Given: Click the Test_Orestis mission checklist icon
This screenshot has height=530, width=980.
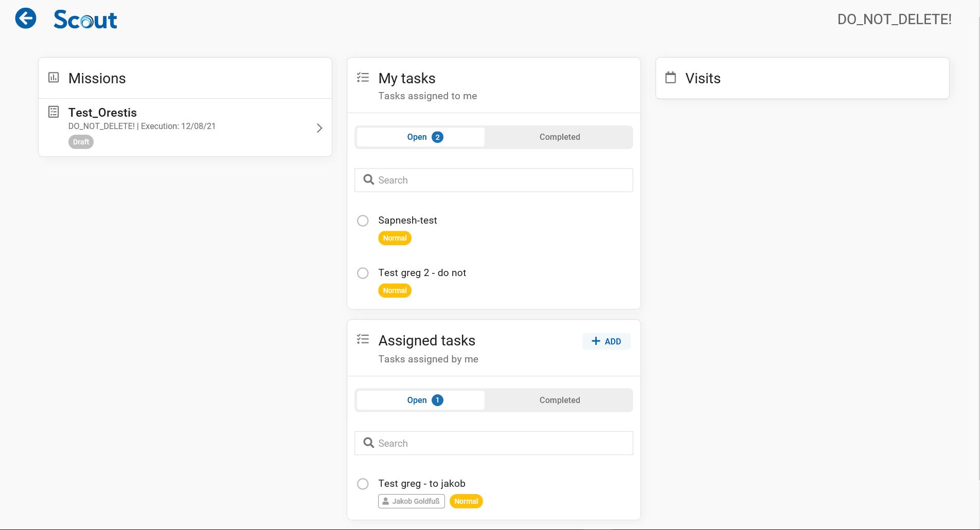Looking at the screenshot, I should coord(54,112).
